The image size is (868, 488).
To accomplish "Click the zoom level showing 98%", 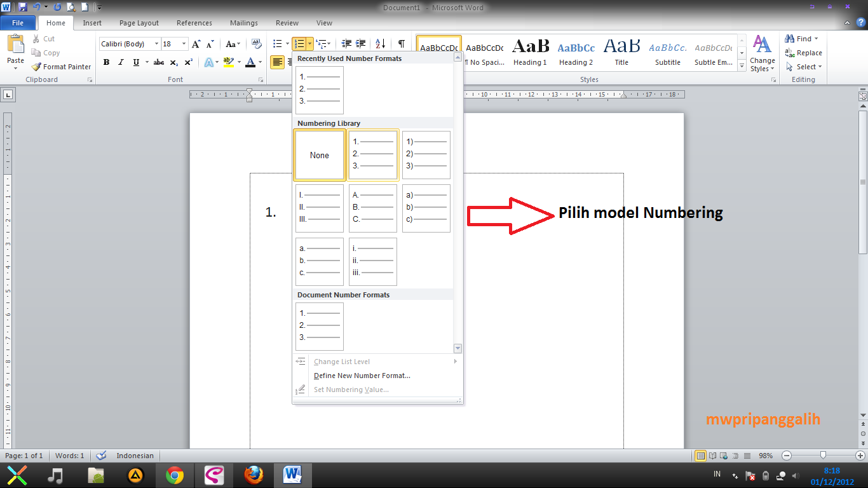I will (766, 455).
